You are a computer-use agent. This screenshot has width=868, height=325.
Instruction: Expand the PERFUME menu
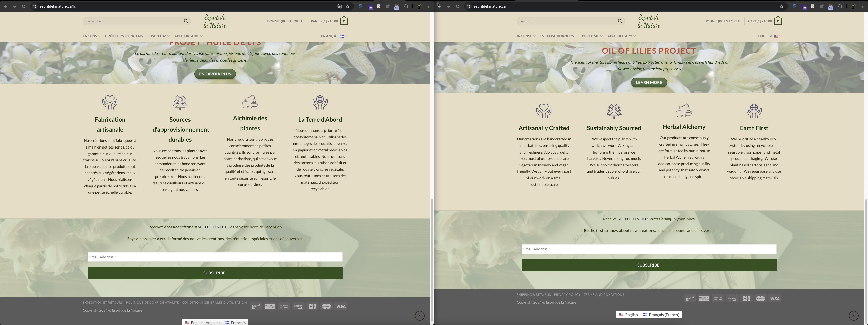pos(592,36)
